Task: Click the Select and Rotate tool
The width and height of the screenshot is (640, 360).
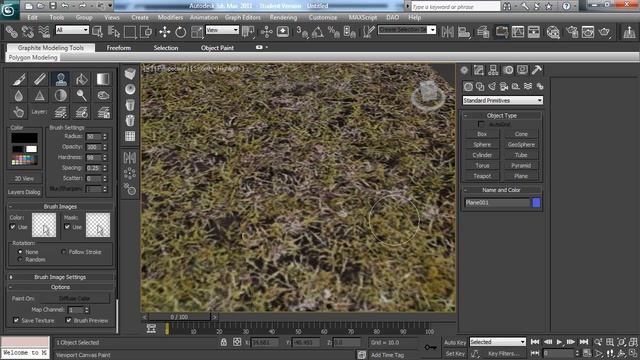Action: coord(180,32)
